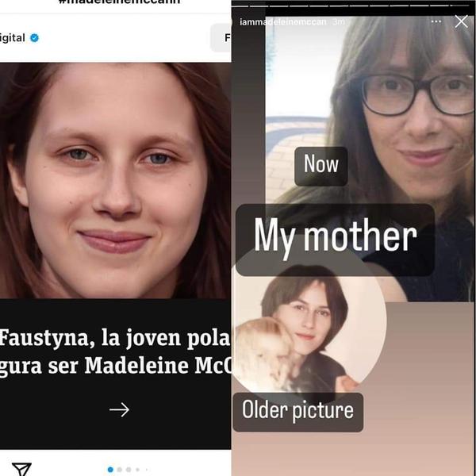Jump to the third carousel dot

(x=129, y=470)
